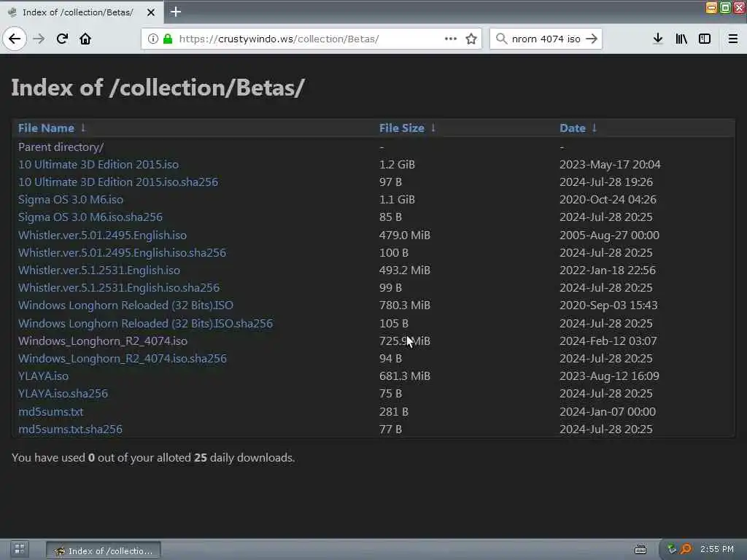This screenshot has height=560, width=747.
Task: Toggle the sidebar view
Action: 705,39
